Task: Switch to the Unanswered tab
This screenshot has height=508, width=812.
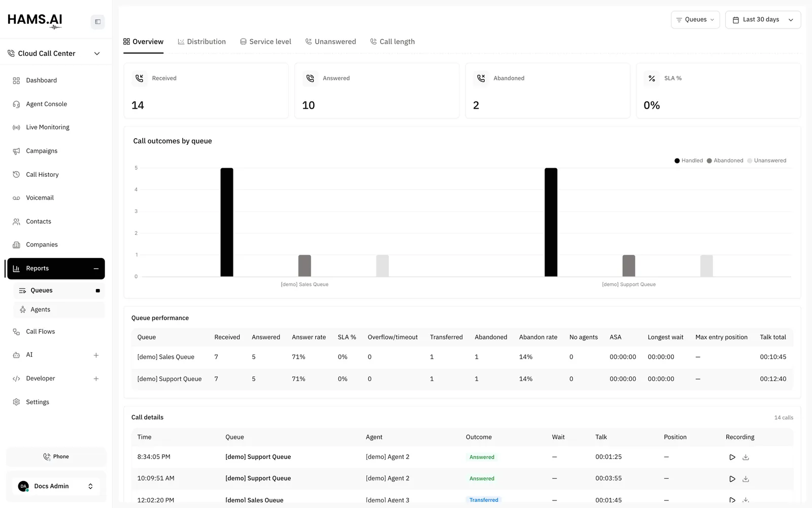Action: click(330, 42)
